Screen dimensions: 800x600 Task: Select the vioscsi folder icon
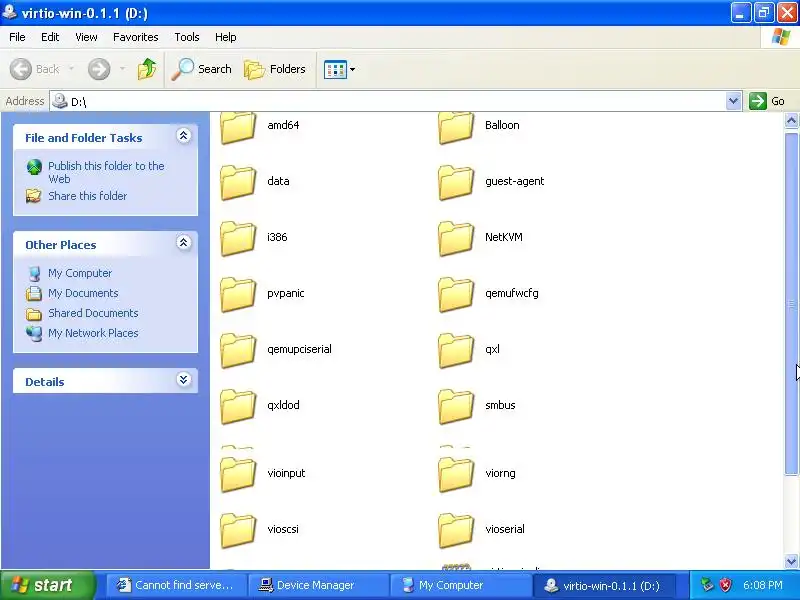coord(238,531)
